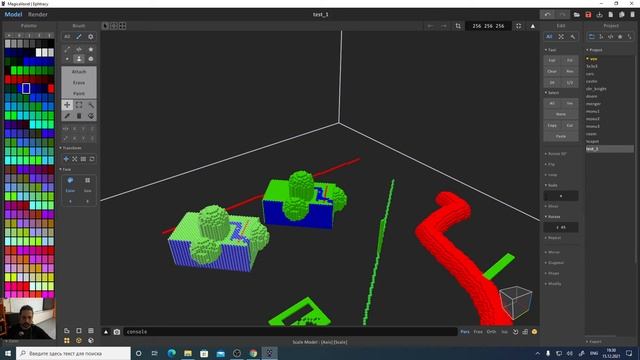640x360 pixels.
Task: Expand the Mirror section
Action: [553, 252]
